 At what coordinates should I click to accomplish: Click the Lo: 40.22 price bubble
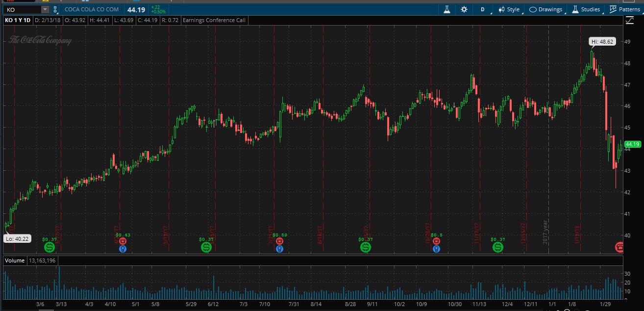coord(17,239)
